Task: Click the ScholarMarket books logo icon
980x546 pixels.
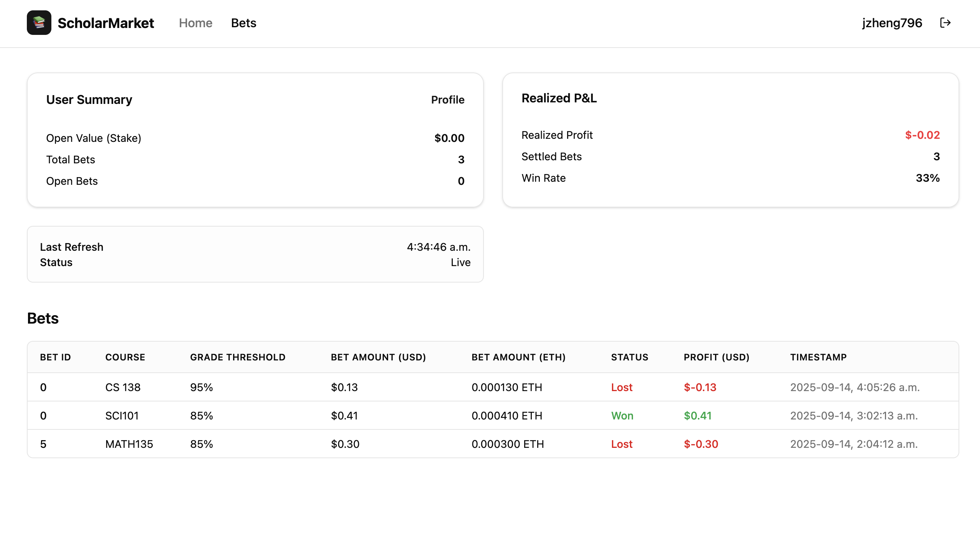Action: [39, 23]
